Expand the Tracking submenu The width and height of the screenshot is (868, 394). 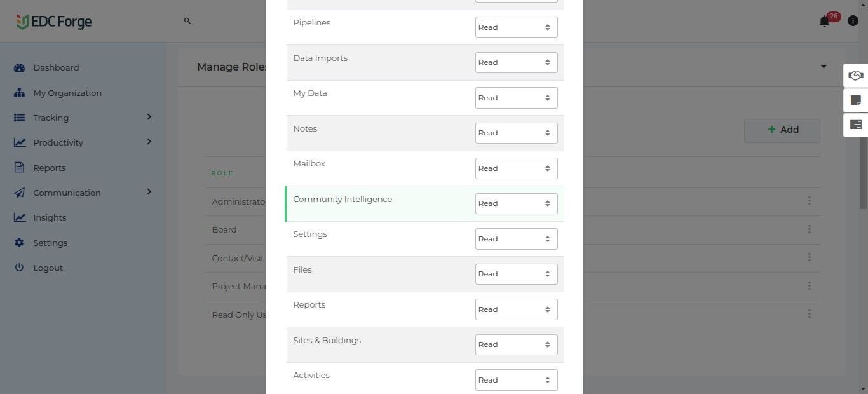(149, 117)
